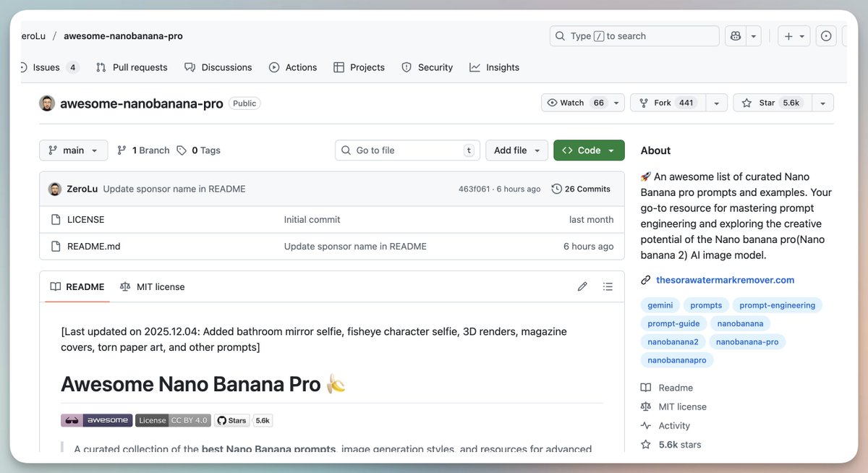The width and height of the screenshot is (868, 473).
Task: Select the README tab
Action: [x=77, y=286]
